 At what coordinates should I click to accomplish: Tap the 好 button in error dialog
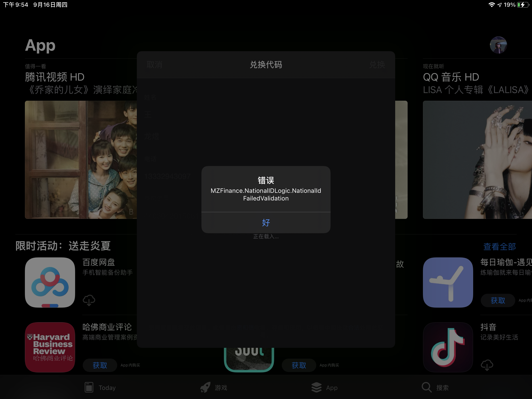(x=266, y=222)
